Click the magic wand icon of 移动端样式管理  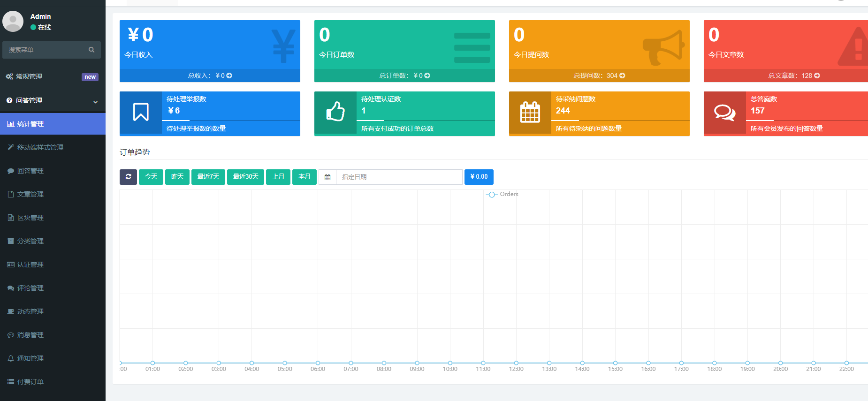(10, 147)
